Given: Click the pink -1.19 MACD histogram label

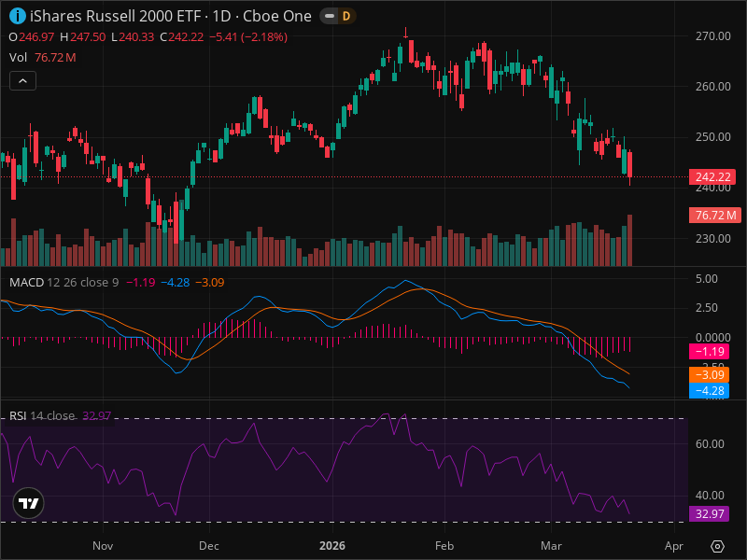Looking at the screenshot, I should point(710,352).
